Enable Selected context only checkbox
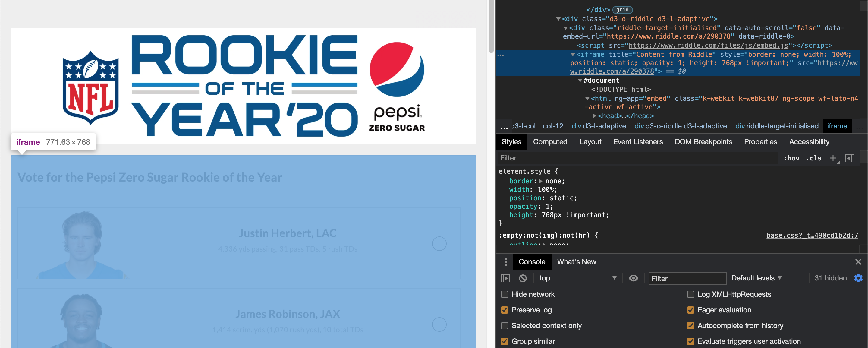Viewport: 868px width, 348px height. (505, 326)
